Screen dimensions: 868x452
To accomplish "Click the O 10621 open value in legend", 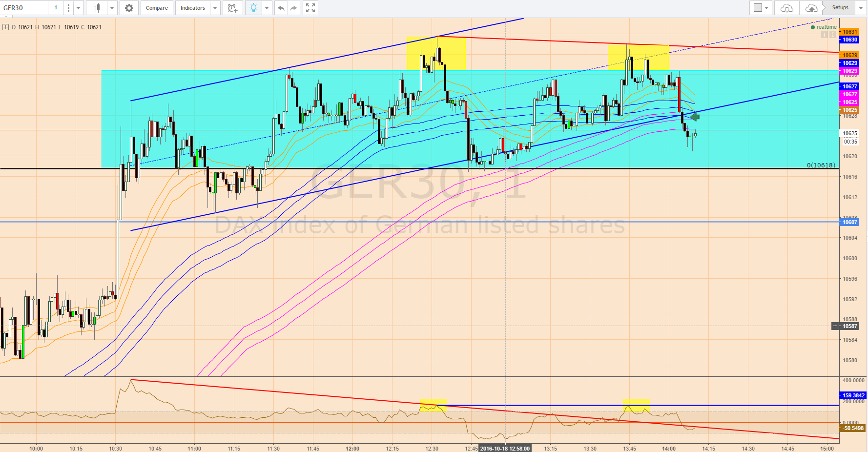I will point(22,27).
